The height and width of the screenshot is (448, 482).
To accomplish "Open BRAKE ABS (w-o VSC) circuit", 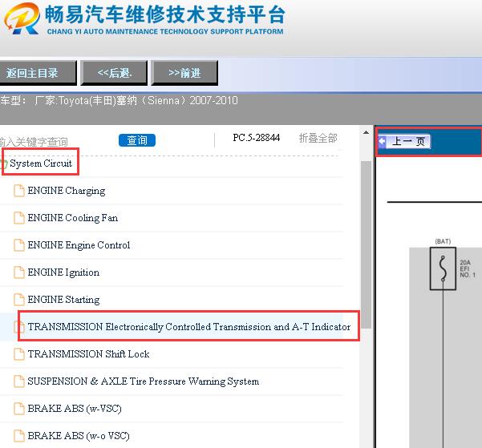I will point(79,436).
